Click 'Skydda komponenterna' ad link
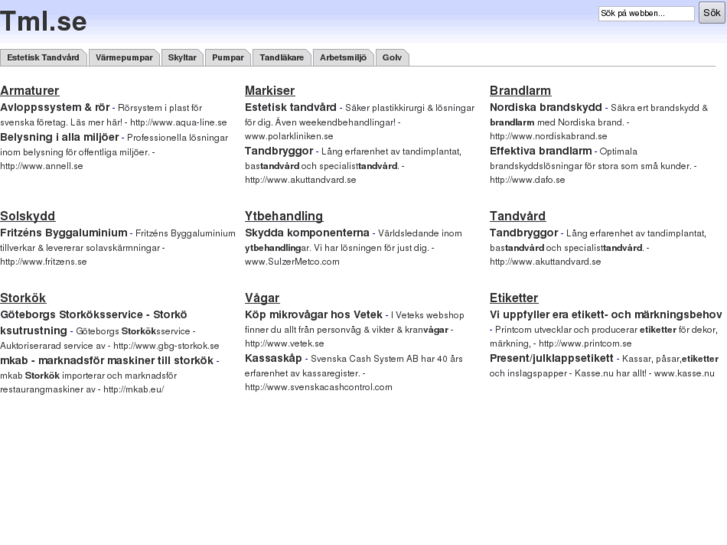Viewport: 727px width, 545px height. click(x=307, y=233)
